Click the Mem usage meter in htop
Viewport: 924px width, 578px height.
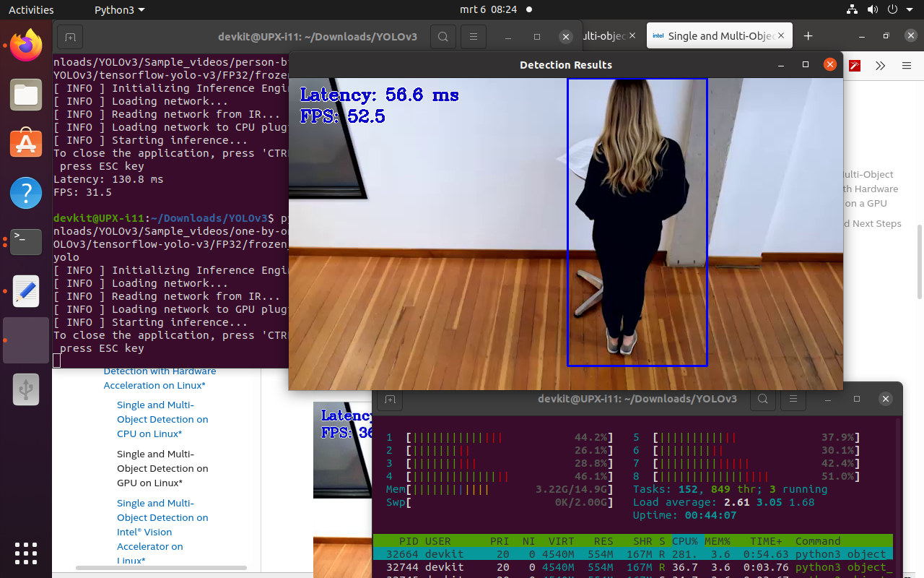click(500, 489)
